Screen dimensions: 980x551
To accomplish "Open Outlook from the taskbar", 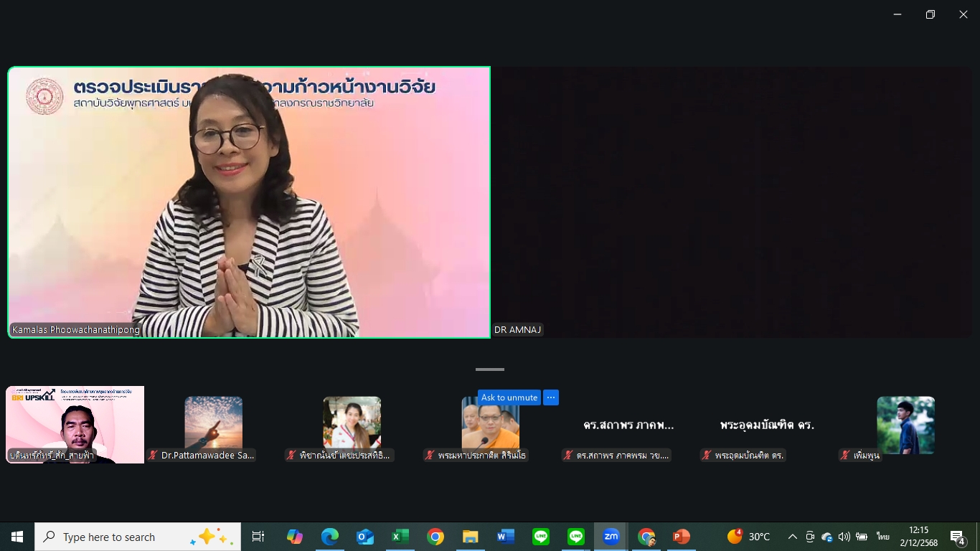I will (364, 537).
